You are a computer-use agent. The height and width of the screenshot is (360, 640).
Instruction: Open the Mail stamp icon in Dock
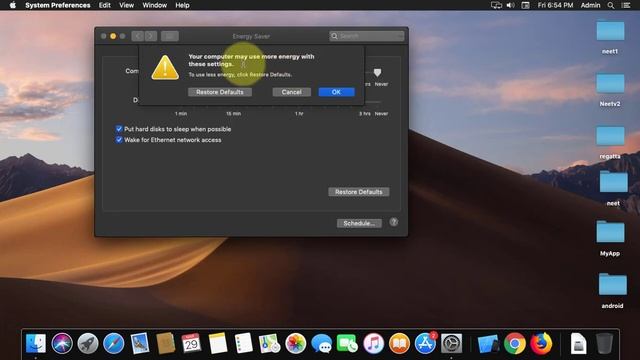(140, 343)
